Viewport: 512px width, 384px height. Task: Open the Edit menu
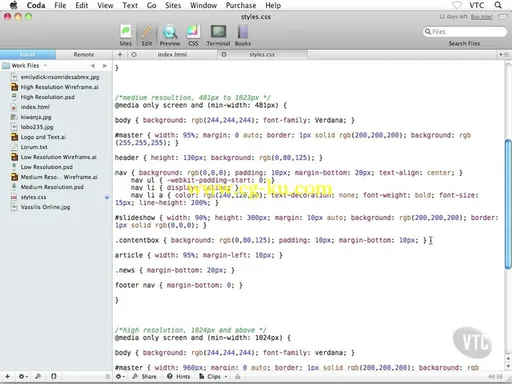[82, 5]
